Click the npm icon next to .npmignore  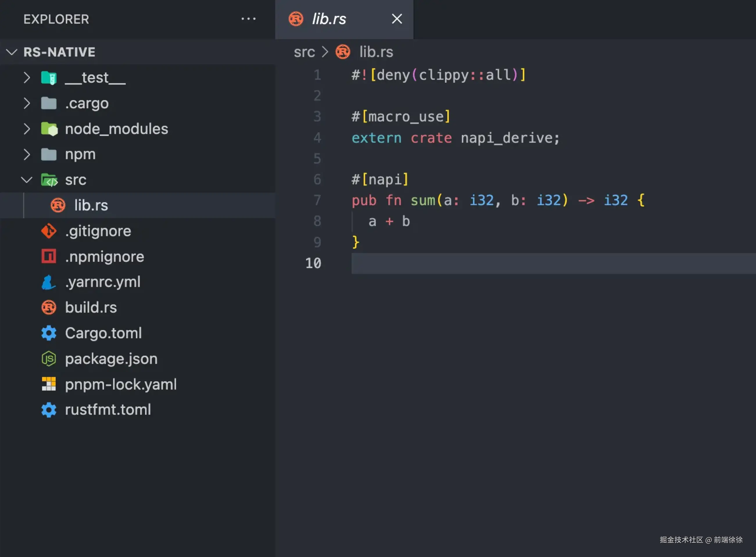coord(49,256)
